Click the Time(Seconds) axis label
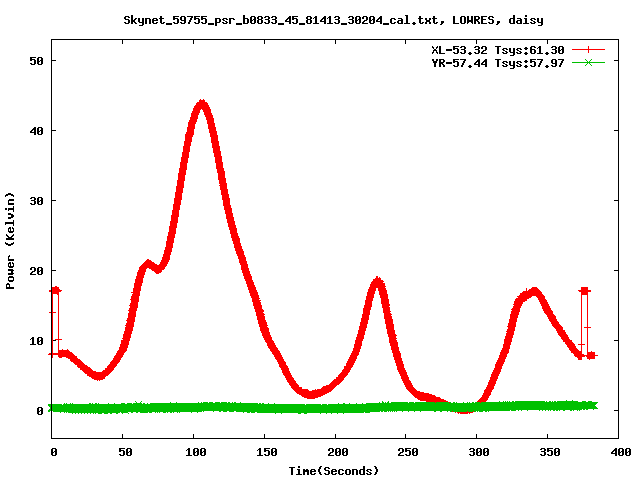Screen dimensions: 640x480 pyautogui.click(x=333, y=471)
